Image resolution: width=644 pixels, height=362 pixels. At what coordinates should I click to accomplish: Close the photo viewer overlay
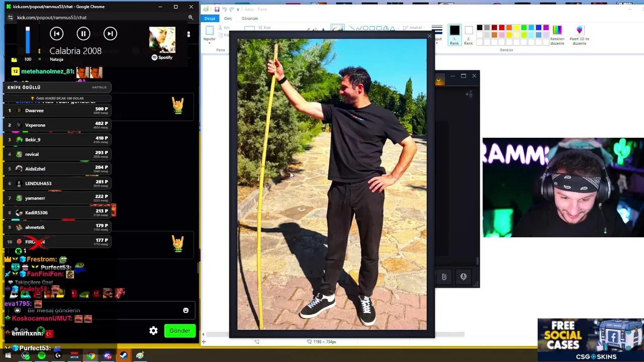tap(429, 36)
